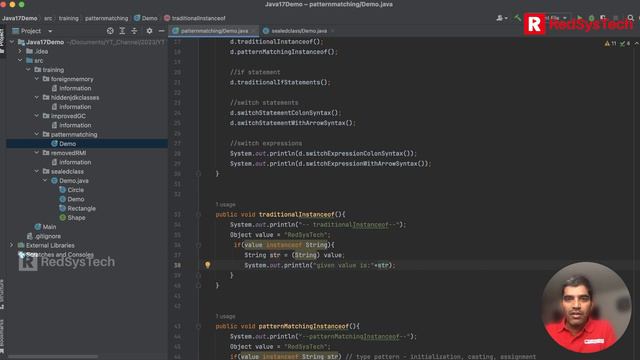Screen dimensions: 640x360
Task: Click training in breadcrumb bar
Action: (x=69, y=18)
